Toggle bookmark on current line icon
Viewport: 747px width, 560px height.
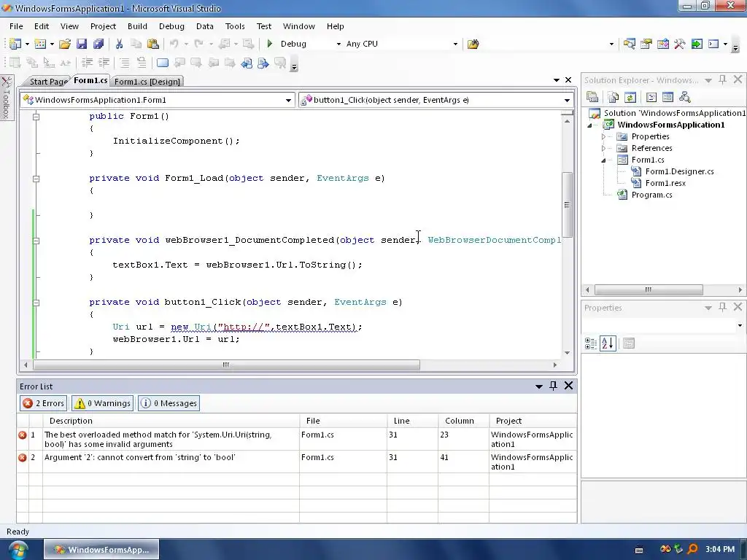tap(163, 63)
